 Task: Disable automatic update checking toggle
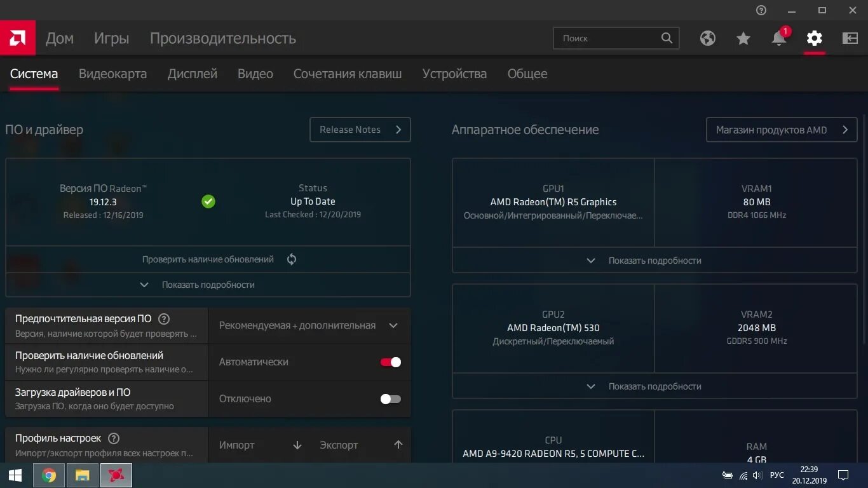(x=391, y=362)
